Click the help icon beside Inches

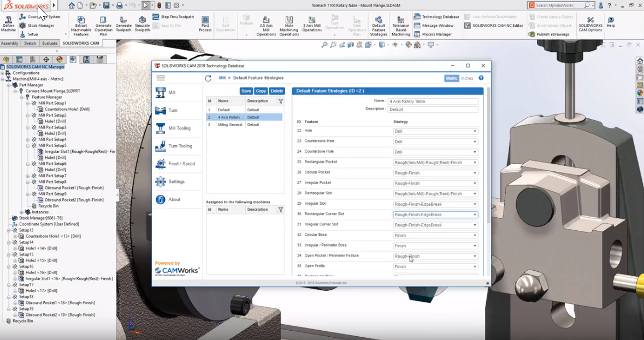click(481, 78)
